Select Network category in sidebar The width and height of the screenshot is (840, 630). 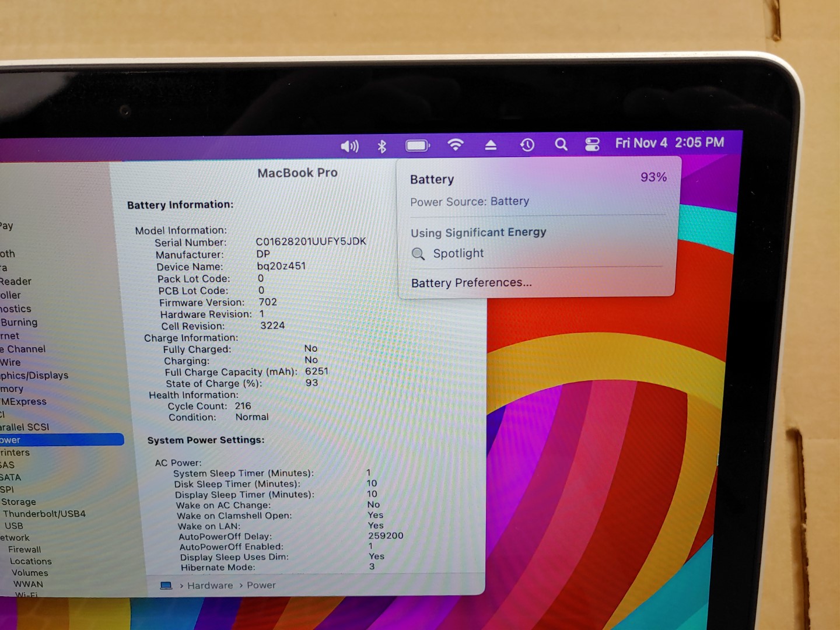pyautogui.click(x=15, y=538)
